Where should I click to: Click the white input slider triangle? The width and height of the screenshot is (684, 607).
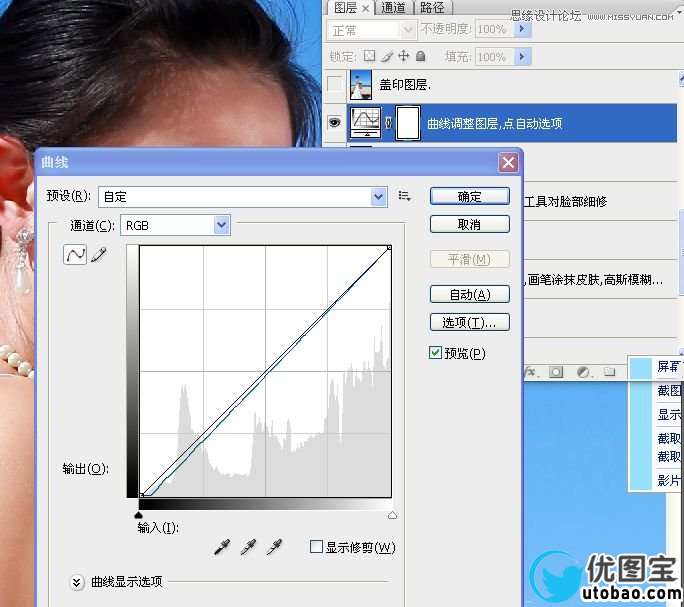pyautogui.click(x=392, y=515)
